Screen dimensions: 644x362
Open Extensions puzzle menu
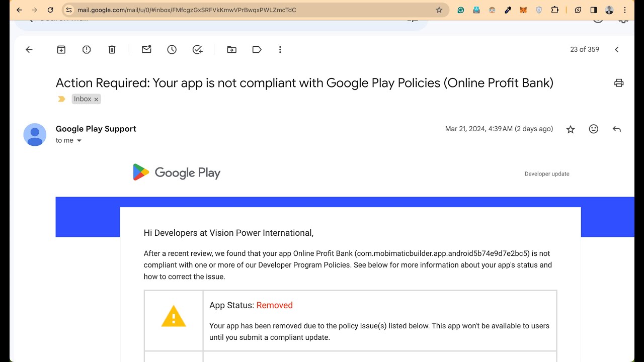coord(555,10)
